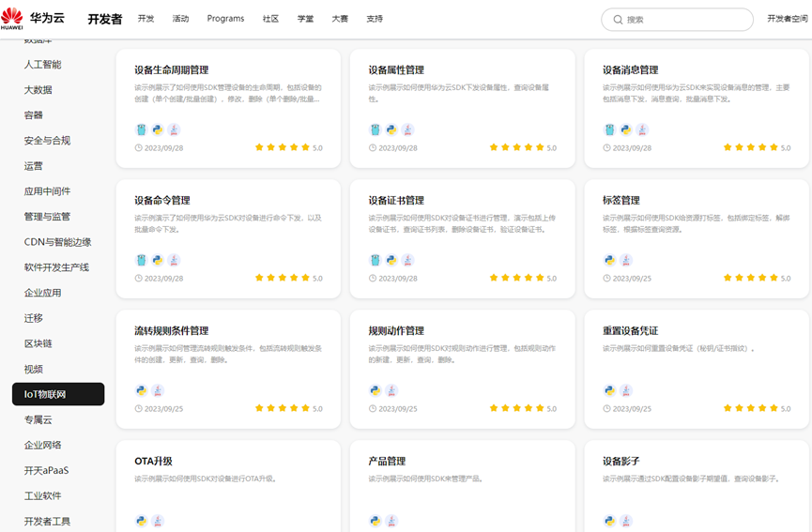Open the 开发 top menu

coord(146,19)
